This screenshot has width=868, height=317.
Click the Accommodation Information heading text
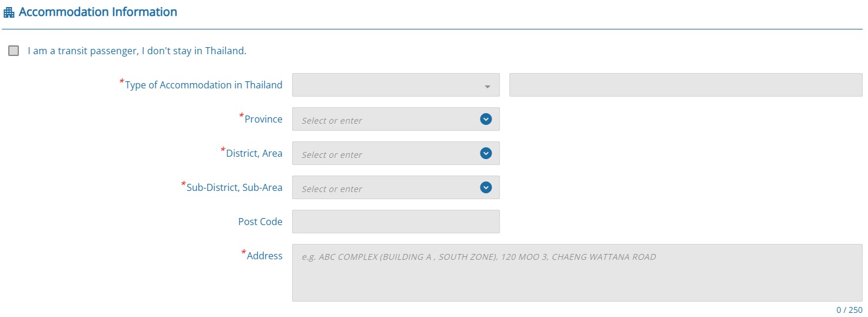point(98,12)
